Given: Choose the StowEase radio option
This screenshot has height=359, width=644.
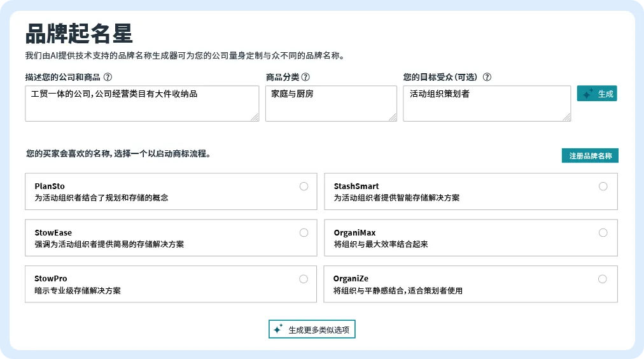Looking at the screenshot, I should (x=304, y=233).
